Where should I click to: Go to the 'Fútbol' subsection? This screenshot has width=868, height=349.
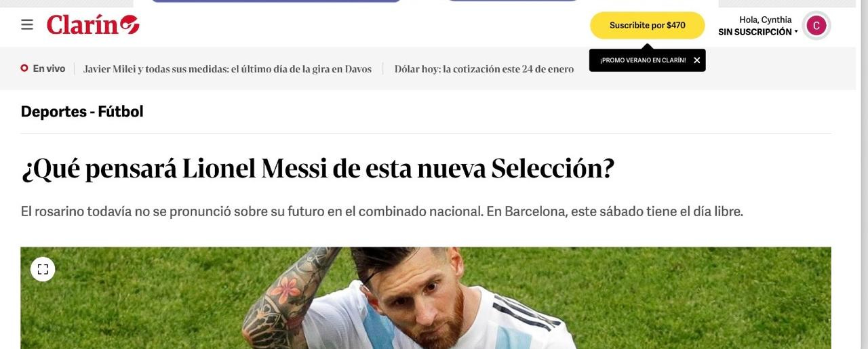121,112
